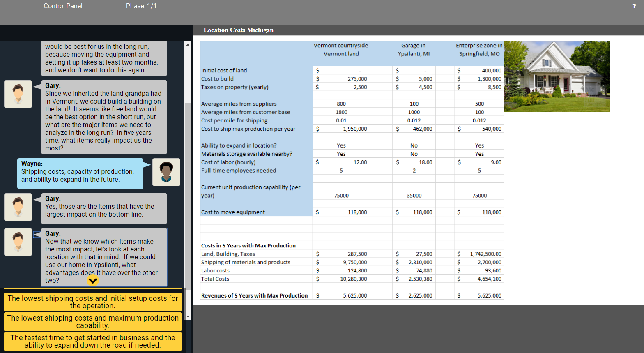Click the 'Average miles from suppliers' label
The height and width of the screenshot is (353, 644).
point(239,104)
